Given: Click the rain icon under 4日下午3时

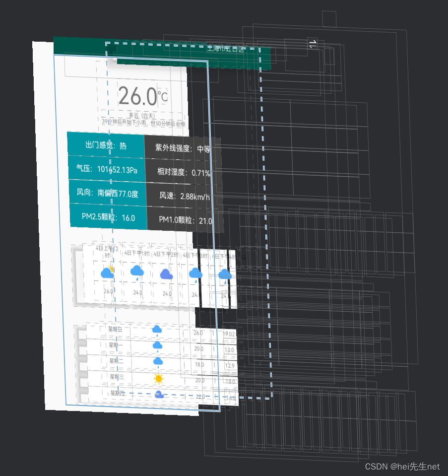Looking at the screenshot, I should [x=195, y=273].
